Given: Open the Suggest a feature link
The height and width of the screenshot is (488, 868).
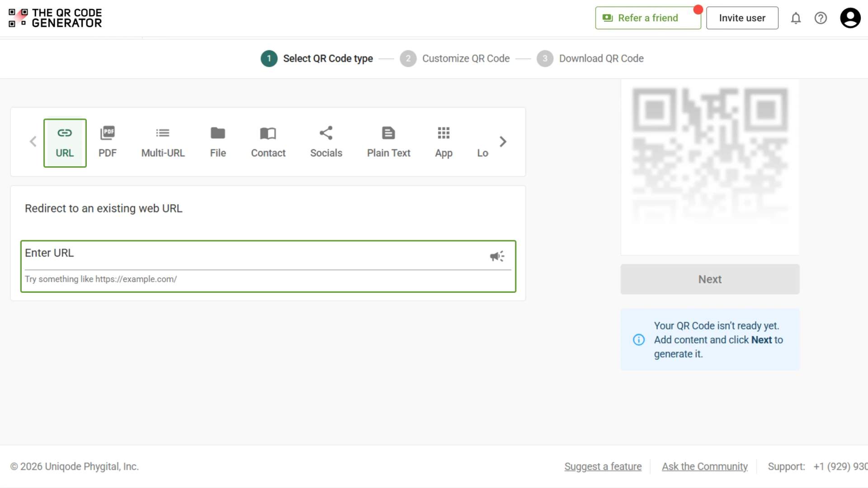Looking at the screenshot, I should (603, 467).
